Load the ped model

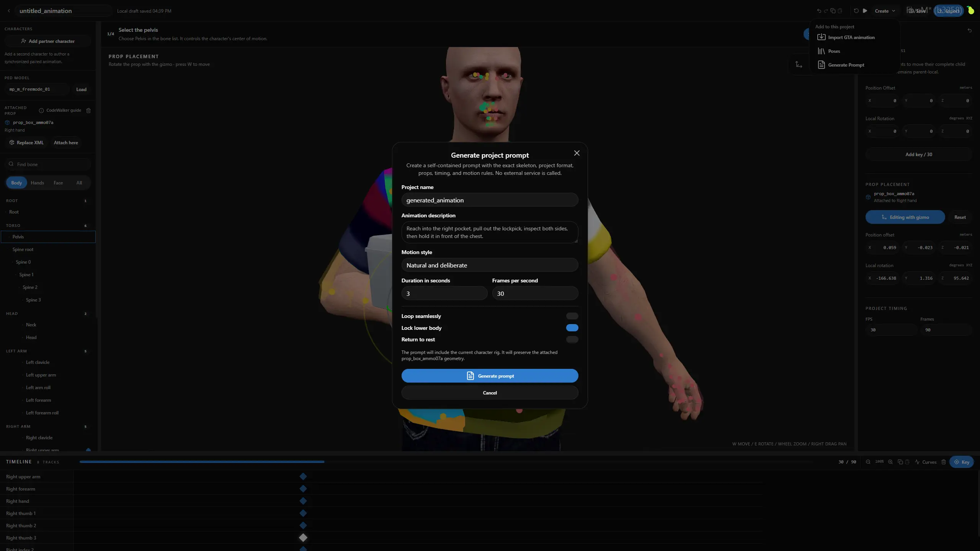pyautogui.click(x=81, y=89)
